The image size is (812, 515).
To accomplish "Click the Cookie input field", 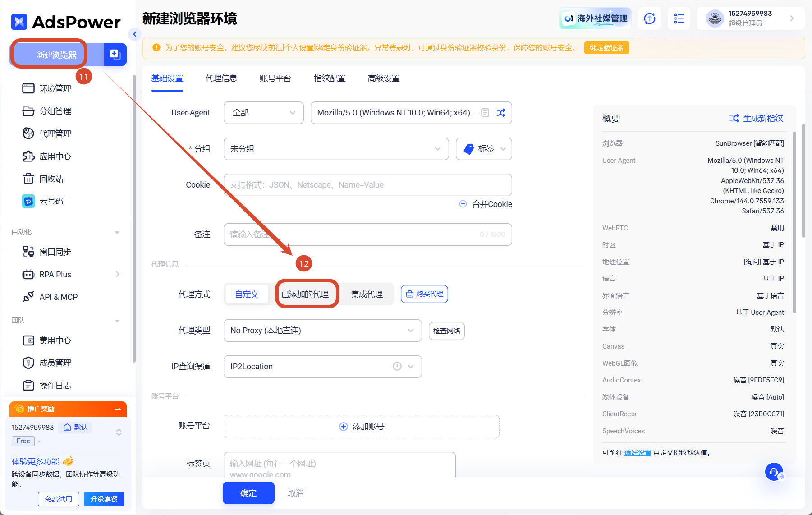I will pyautogui.click(x=368, y=185).
